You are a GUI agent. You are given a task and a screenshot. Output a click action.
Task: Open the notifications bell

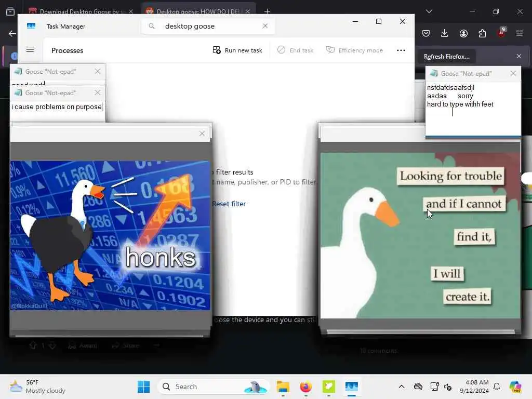tap(497, 387)
